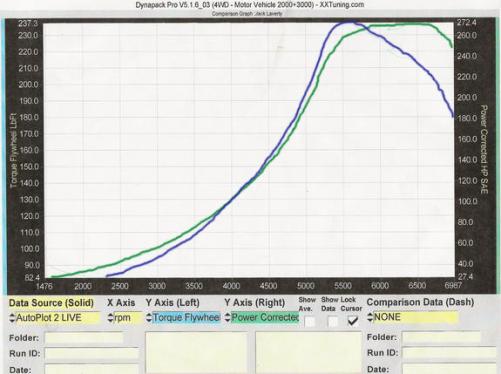Viewport: 501px width, 374px height.
Task: Click the first notes box below Y Axis (Left)
Action: (x=197, y=353)
